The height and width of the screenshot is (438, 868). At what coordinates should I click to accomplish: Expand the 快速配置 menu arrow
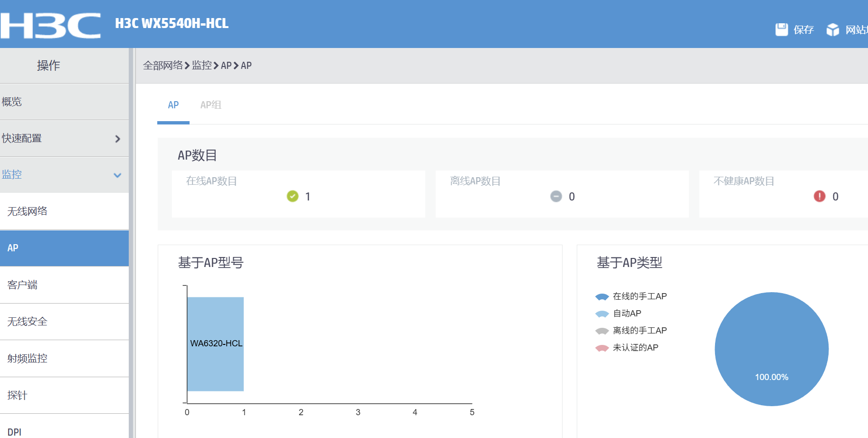coord(117,139)
